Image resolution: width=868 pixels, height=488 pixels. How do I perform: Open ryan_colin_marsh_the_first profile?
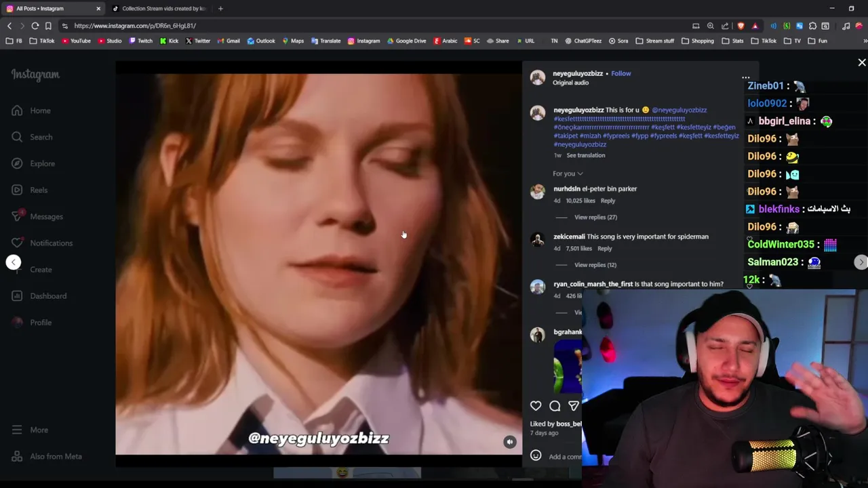[593, 284]
